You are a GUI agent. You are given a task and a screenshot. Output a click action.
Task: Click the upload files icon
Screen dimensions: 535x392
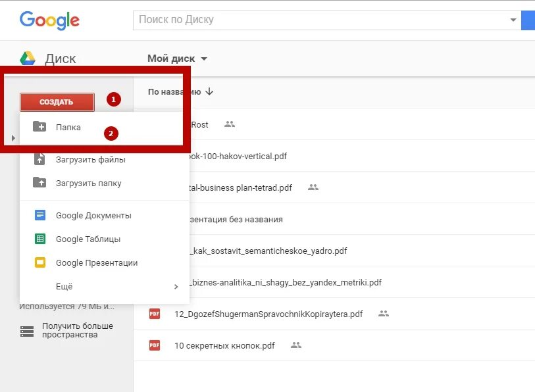(x=39, y=159)
